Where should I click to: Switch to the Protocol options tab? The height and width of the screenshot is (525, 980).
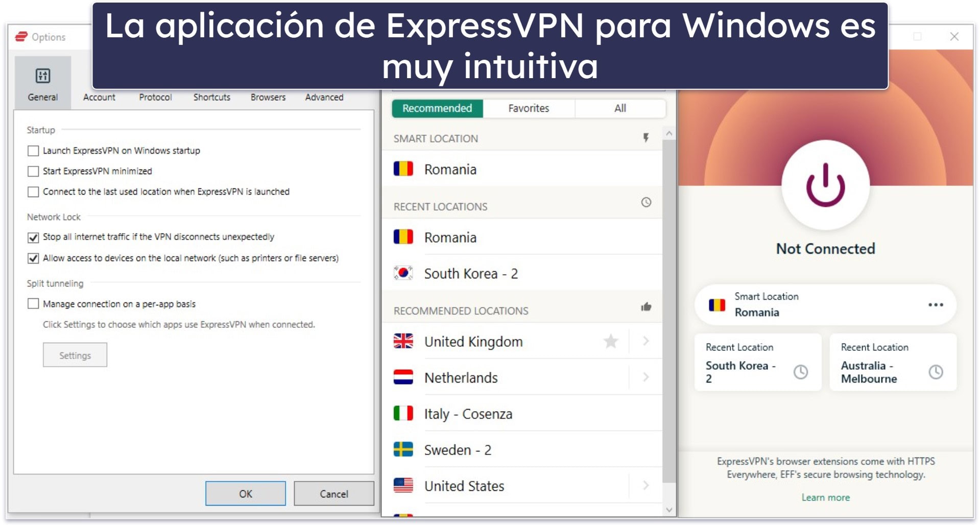click(x=155, y=97)
